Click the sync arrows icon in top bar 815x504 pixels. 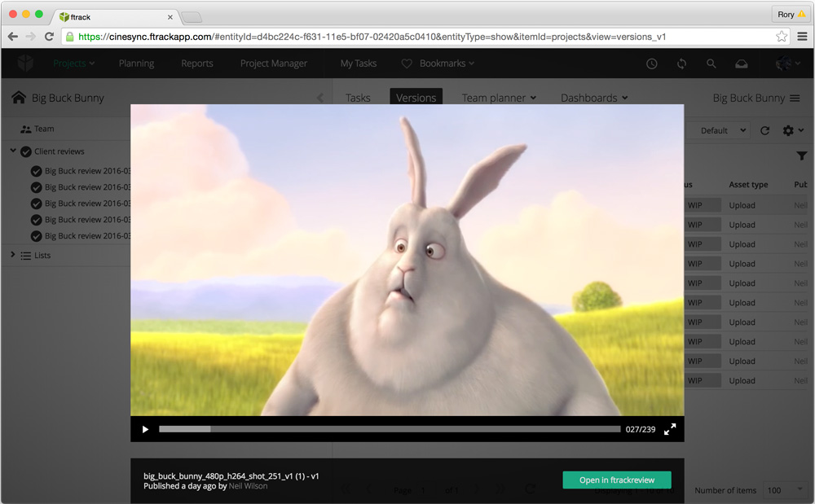(x=681, y=64)
